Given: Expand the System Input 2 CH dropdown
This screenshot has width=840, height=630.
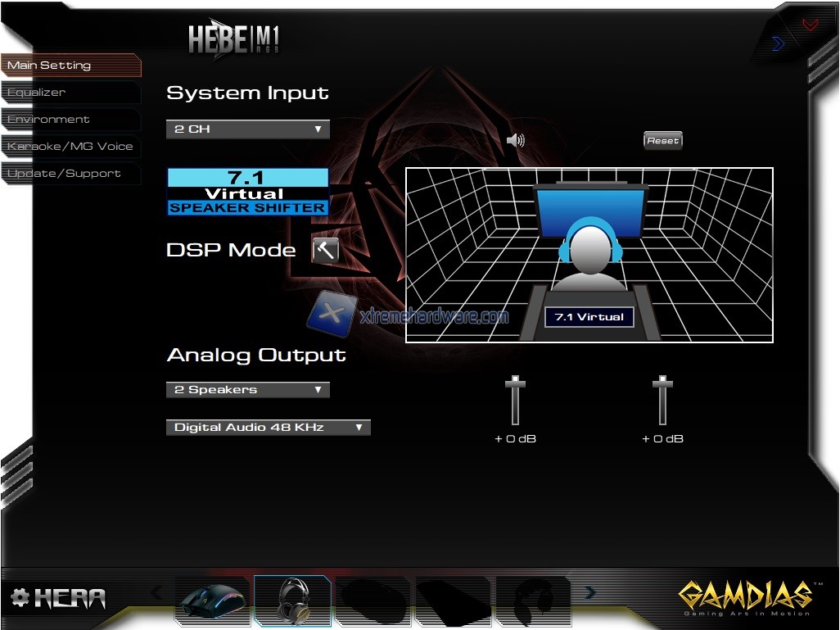Looking at the screenshot, I should click(x=247, y=129).
